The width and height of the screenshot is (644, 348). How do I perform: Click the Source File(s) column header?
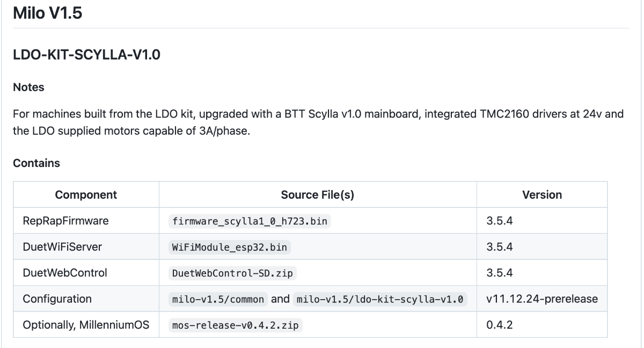(318, 195)
